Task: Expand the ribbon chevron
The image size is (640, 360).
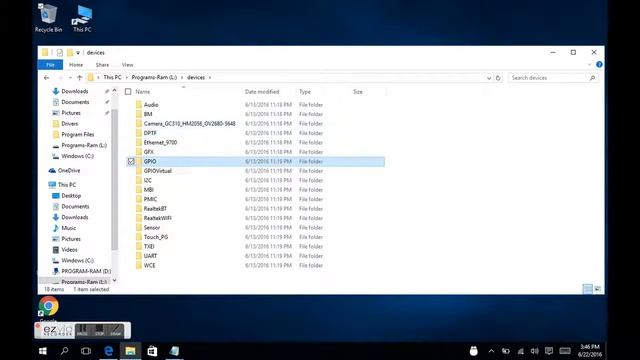Action: pyautogui.click(x=589, y=64)
